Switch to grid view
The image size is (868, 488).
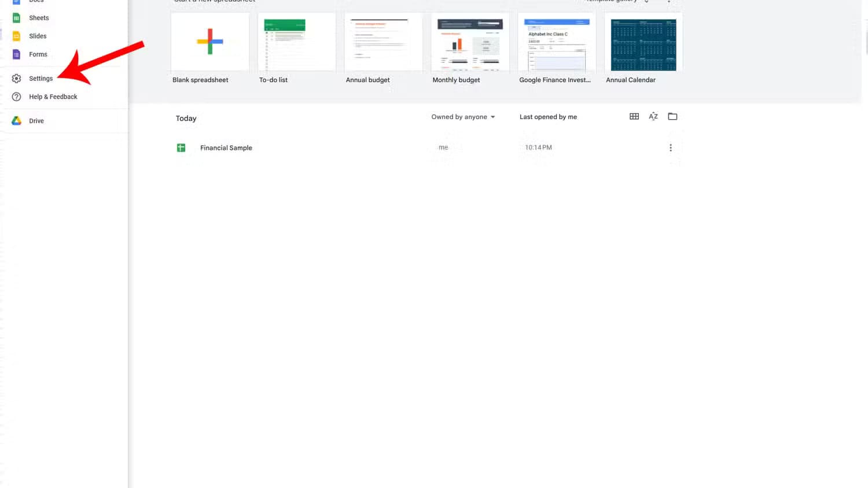click(634, 116)
